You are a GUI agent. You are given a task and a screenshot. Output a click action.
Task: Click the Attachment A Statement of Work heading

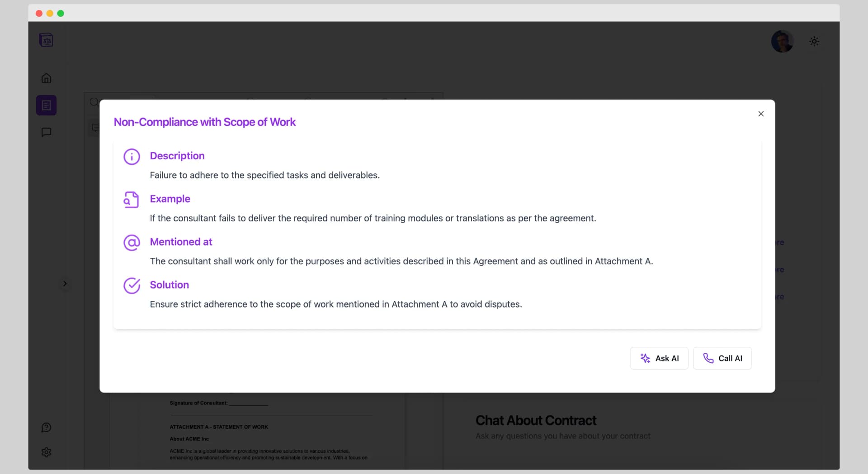219,427
